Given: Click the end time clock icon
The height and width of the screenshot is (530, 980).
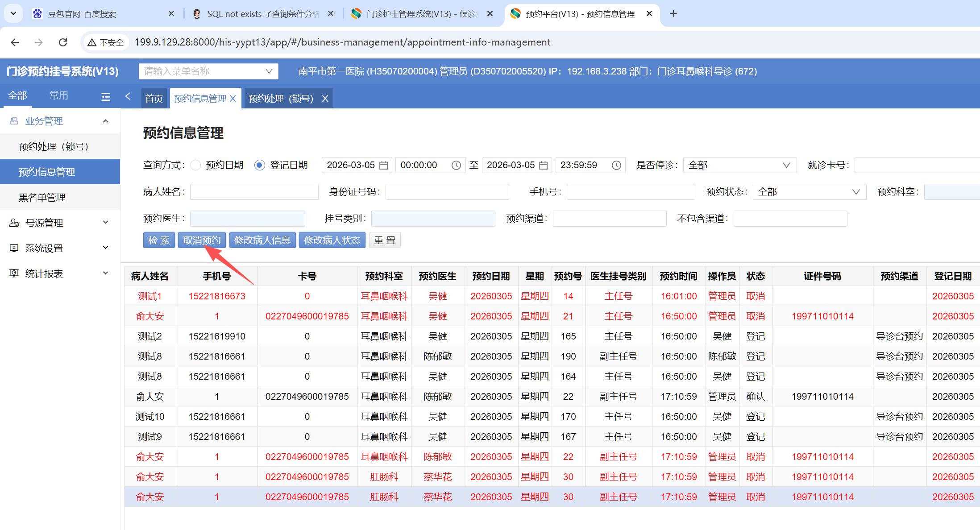Looking at the screenshot, I should click(x=616, y=166).
